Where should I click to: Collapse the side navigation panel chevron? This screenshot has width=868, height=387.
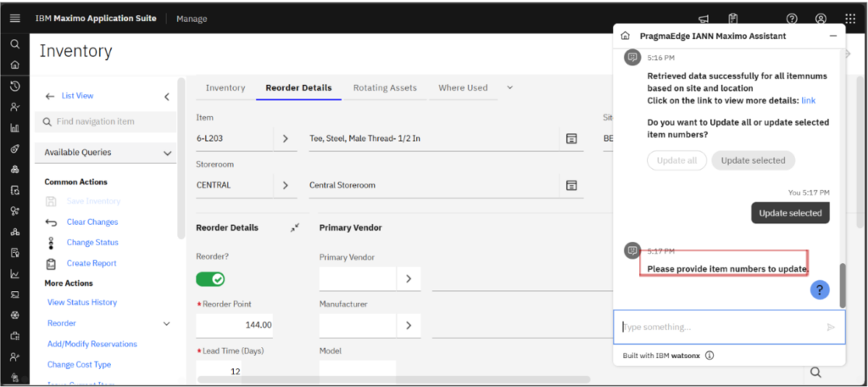point(167,97)
